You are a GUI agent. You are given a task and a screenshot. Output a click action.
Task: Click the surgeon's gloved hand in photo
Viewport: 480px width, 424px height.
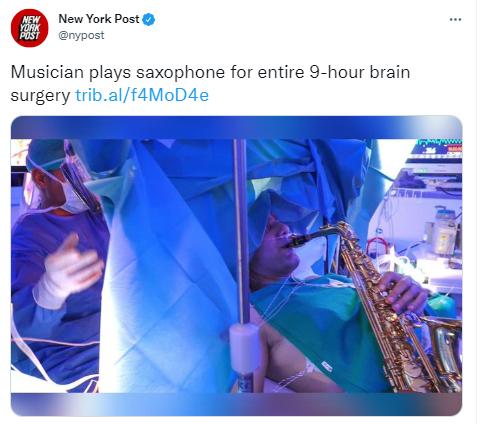pyautogui.click(x=67, y=270)
